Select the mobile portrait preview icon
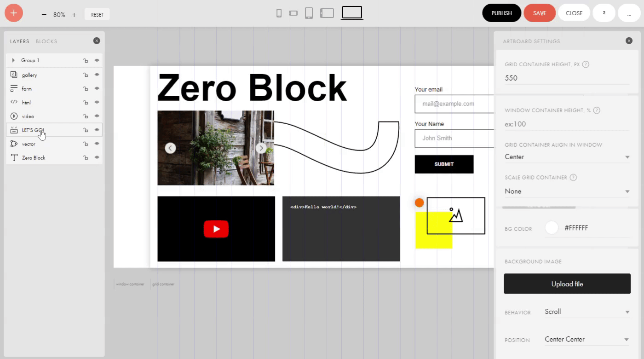The width and height of the screenshot is (644, 359). (279, 13)
